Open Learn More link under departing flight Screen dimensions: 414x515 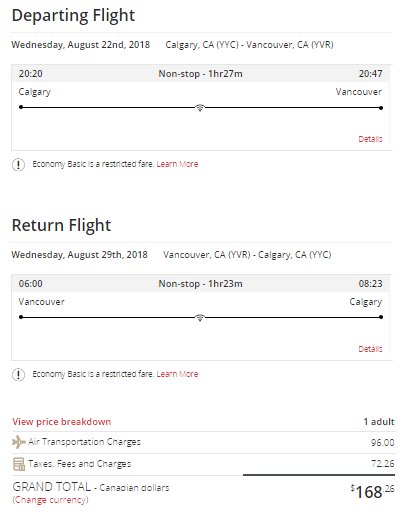pyautogui.click(x=177, y=164)
